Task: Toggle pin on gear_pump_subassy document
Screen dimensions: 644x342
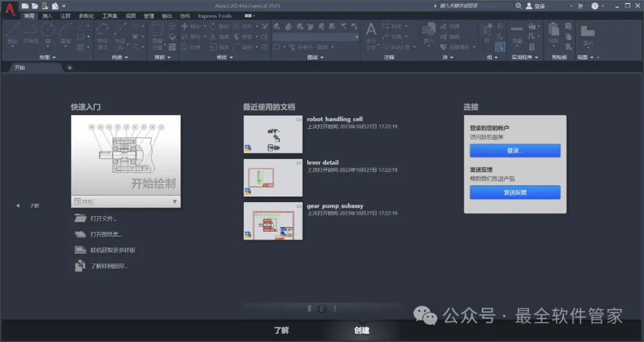Action: click(299, 206)
